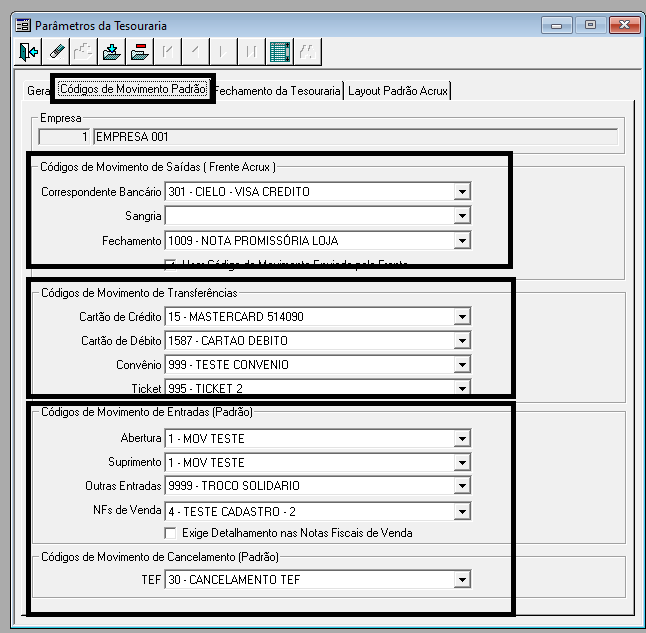Close the Parâmetros da Tesouraria window
The width and height of the screenshot is (646, 633).
coord(624,26)
